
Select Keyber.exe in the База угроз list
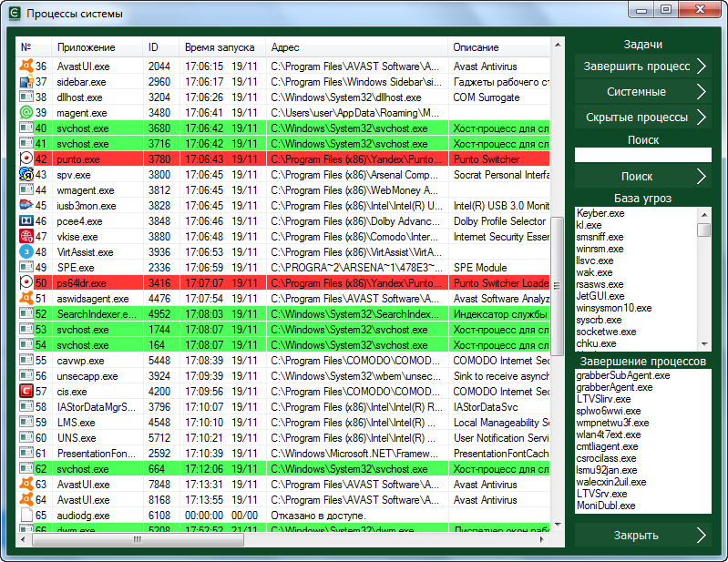click(x=600, y=213)
